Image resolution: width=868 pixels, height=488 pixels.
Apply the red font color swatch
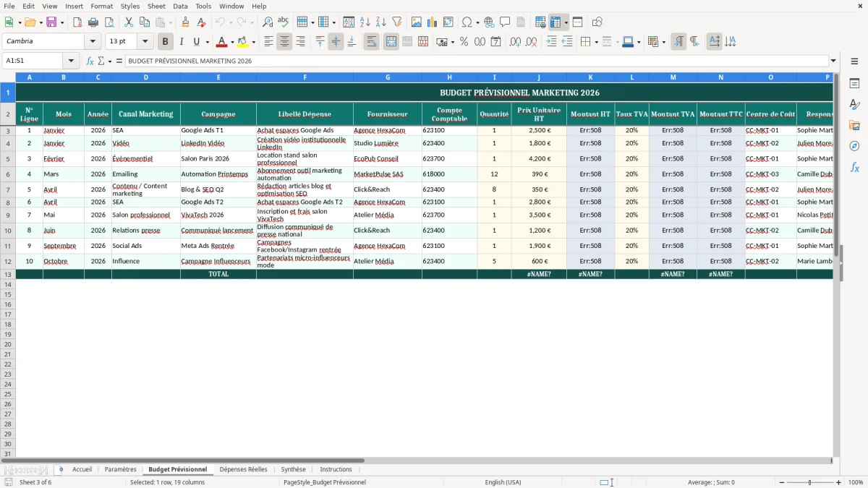[x=222, y=42]
